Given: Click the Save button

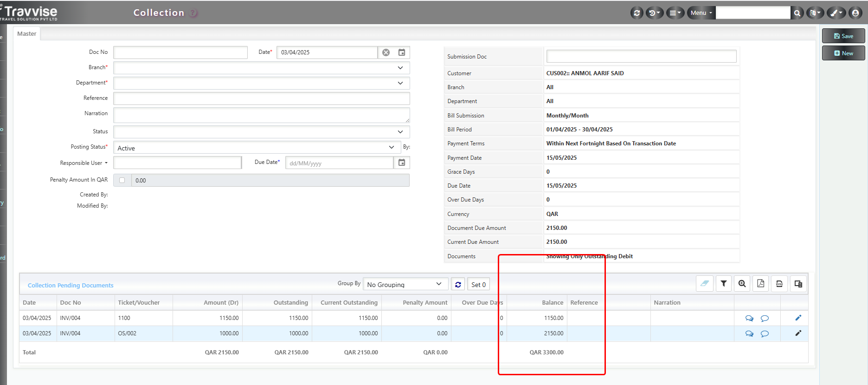Looking at the screenshot, I should pos(843,36).
